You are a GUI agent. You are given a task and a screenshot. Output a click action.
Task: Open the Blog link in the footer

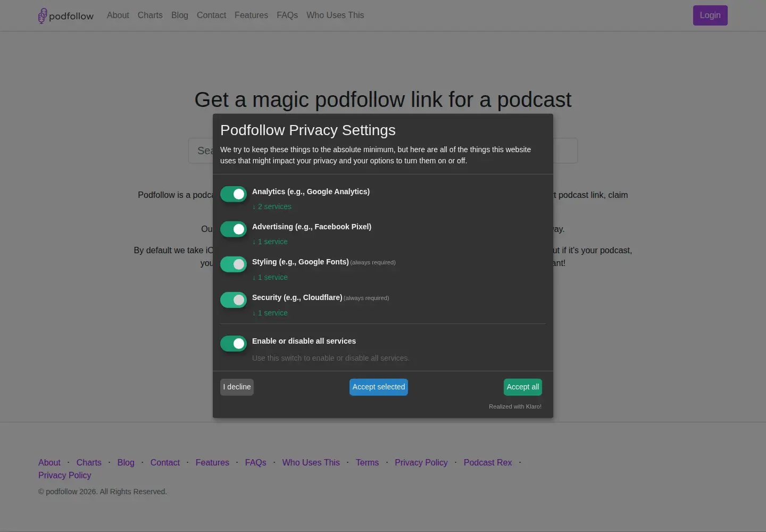pos(126,463)
